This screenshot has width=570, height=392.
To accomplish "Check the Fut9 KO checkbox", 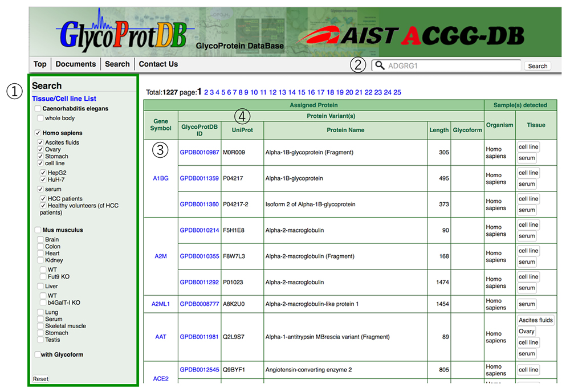I will [43, 276].
